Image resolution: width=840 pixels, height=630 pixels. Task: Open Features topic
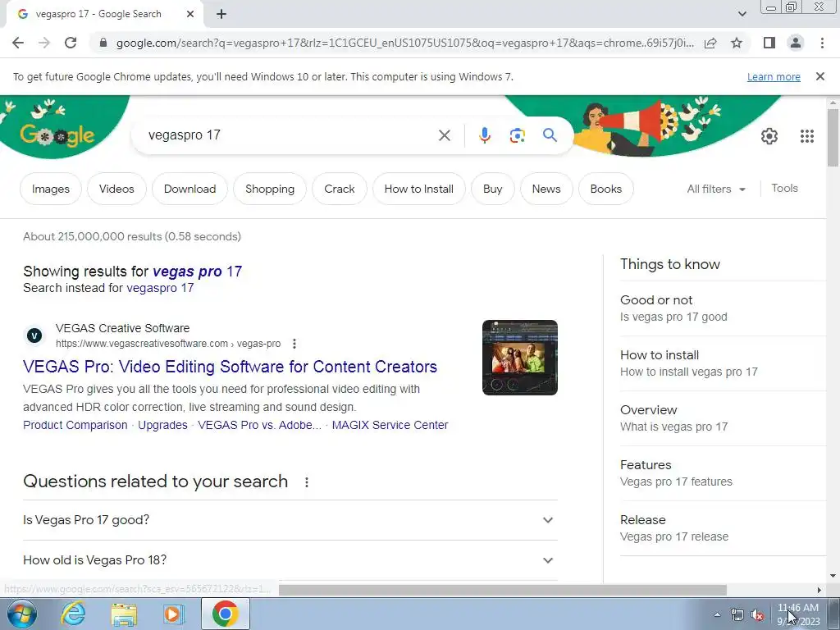(x=724, y=473)
